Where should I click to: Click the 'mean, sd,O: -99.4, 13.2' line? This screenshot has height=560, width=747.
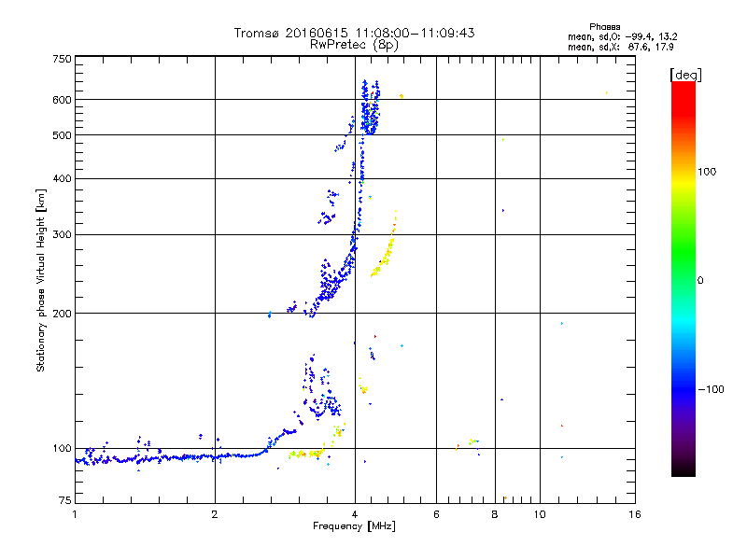pyautogui.click(x=622, y=36)
